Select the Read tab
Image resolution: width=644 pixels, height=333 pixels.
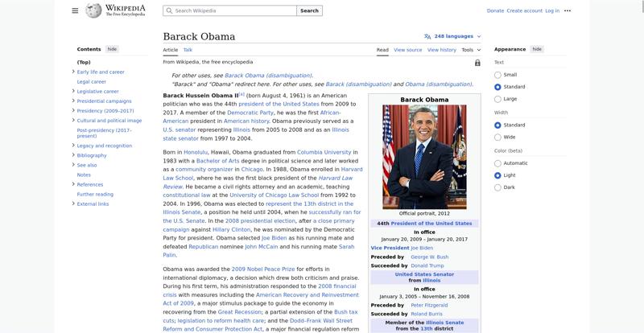(382, 50)
